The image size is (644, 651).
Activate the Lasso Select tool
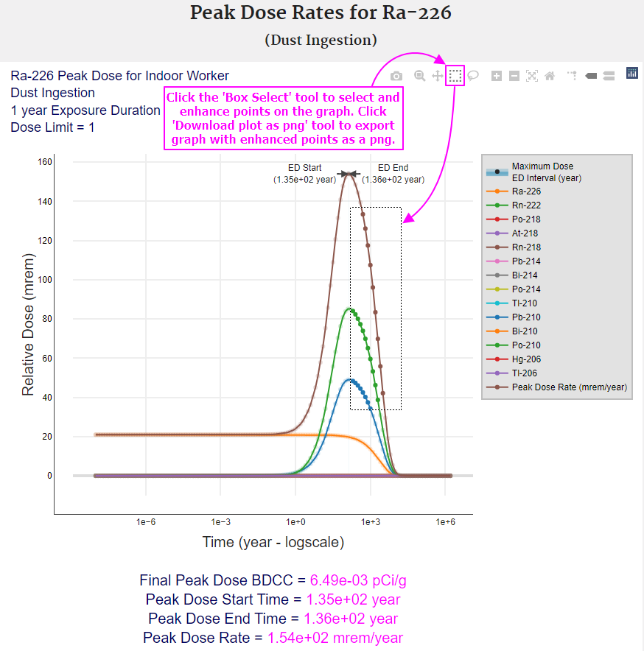[x=473, y=76]
